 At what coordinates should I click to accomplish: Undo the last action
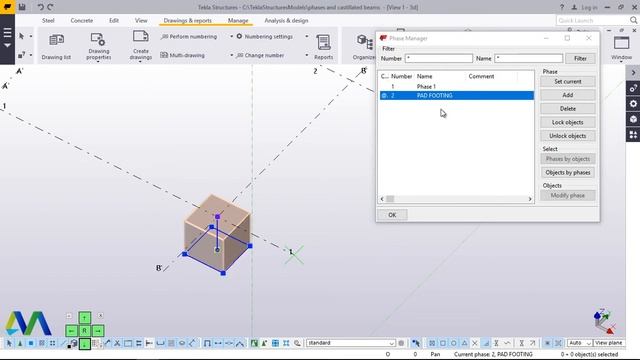click(40, 7)
